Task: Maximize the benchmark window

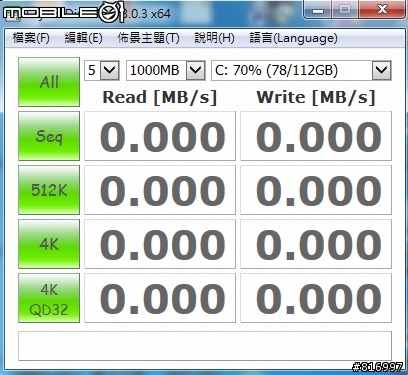Action: tap(345, 9)
